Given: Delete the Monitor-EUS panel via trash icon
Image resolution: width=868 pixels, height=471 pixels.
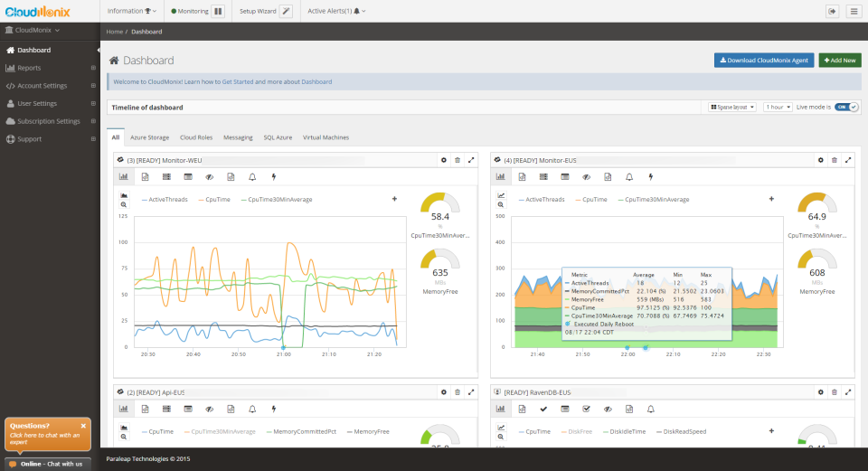Looking at the screenshot, I should pyautogui.click(x=834, y=159).
